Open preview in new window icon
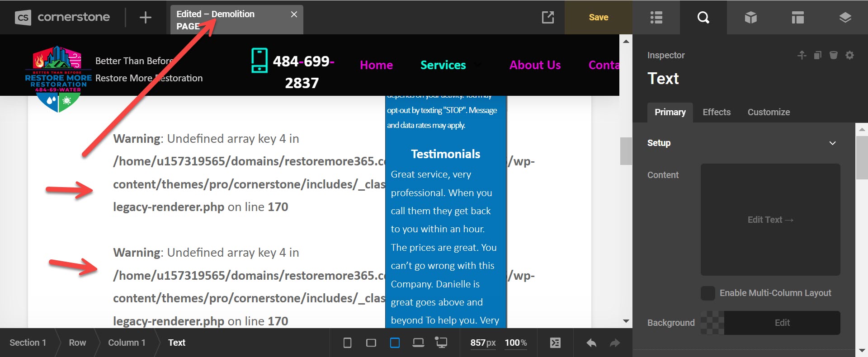 (x=547, y=18)
